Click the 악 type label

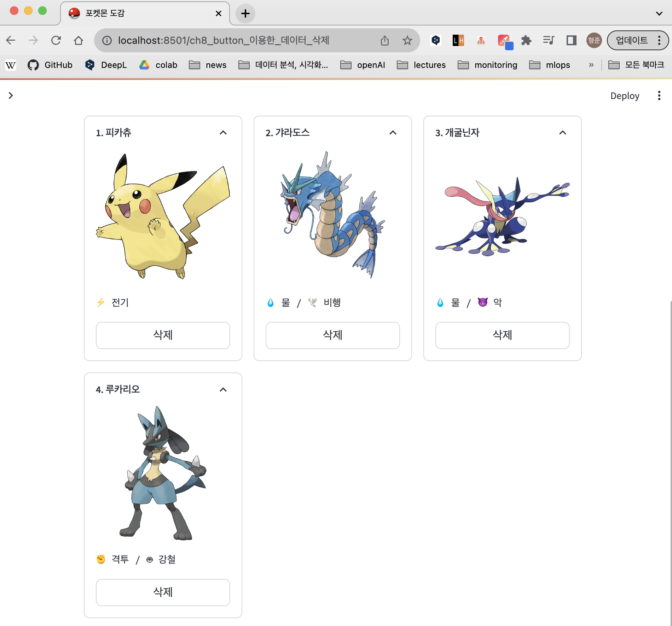point(498,302)
